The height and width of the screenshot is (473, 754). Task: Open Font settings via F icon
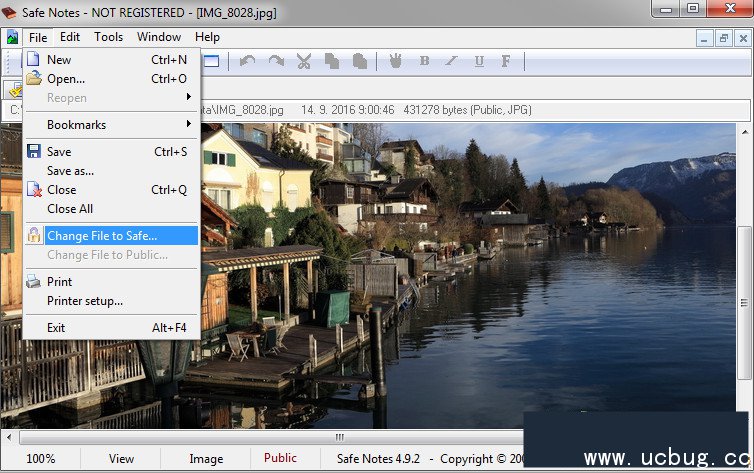pyautogui.click(x=506, y=61)
